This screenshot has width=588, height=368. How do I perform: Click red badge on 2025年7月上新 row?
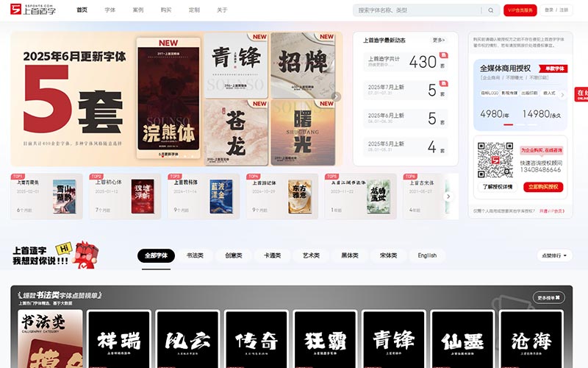pyautogui.click(x=444, y=83)
